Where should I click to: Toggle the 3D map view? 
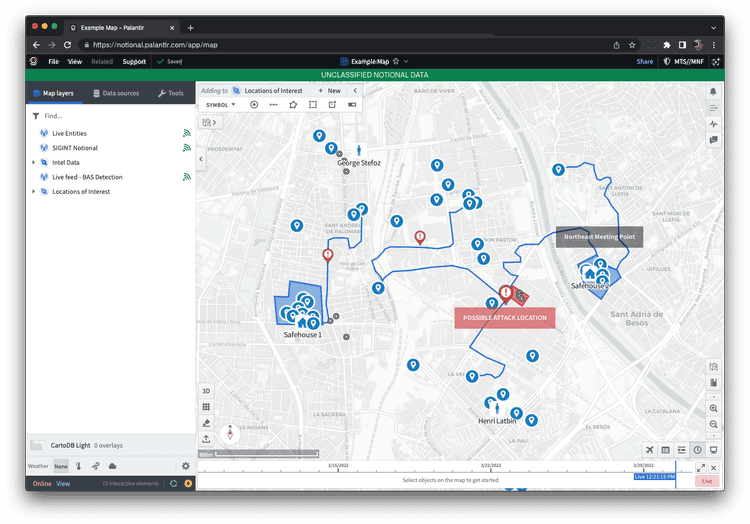(x=206, y=391)
